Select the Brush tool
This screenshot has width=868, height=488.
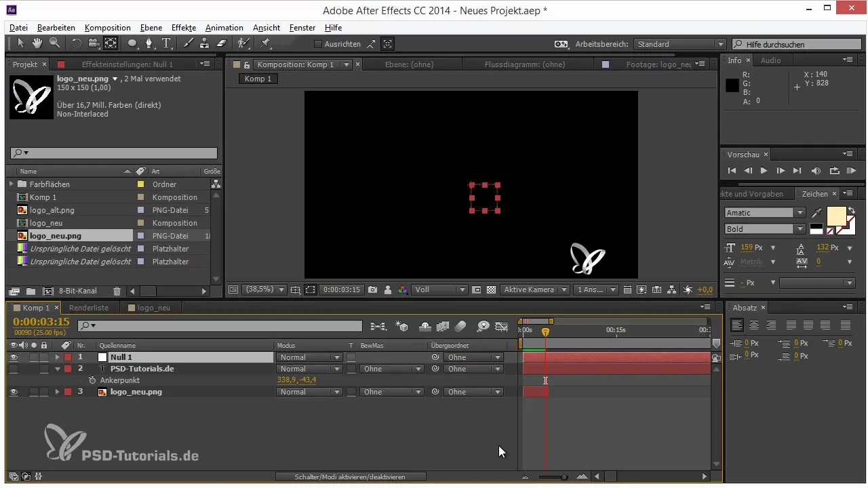click(188, 43)
